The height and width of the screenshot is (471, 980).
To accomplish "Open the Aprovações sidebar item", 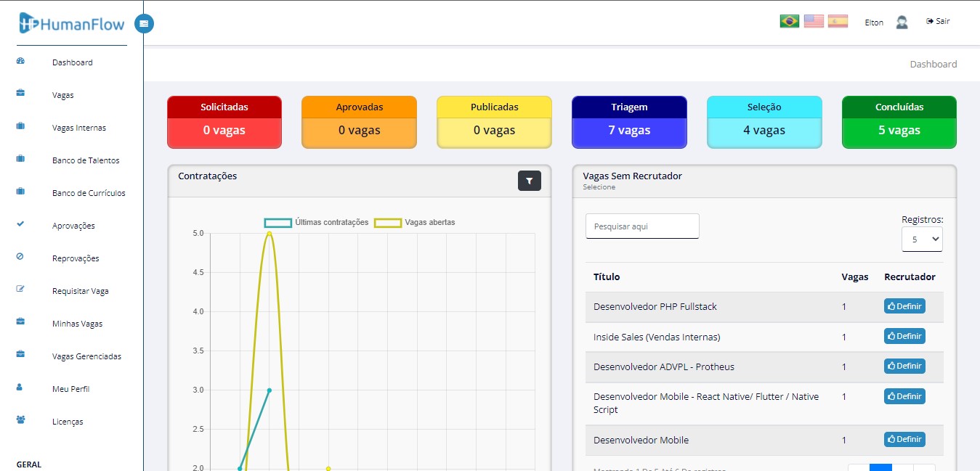I will tap(73, 226).
